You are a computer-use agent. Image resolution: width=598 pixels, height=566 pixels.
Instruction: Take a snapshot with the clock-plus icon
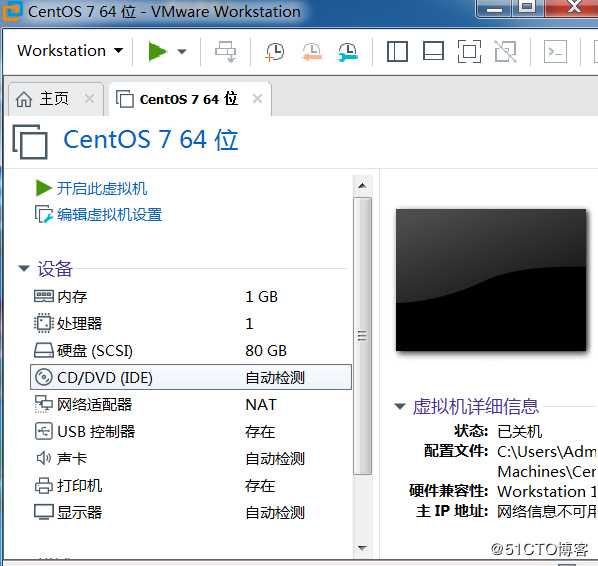click(x=275, y=51)
